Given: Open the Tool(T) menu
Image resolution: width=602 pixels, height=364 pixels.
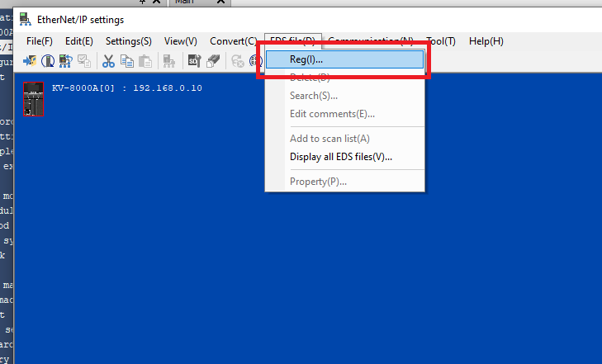Looking at the screenshot, I should point(441,40).
